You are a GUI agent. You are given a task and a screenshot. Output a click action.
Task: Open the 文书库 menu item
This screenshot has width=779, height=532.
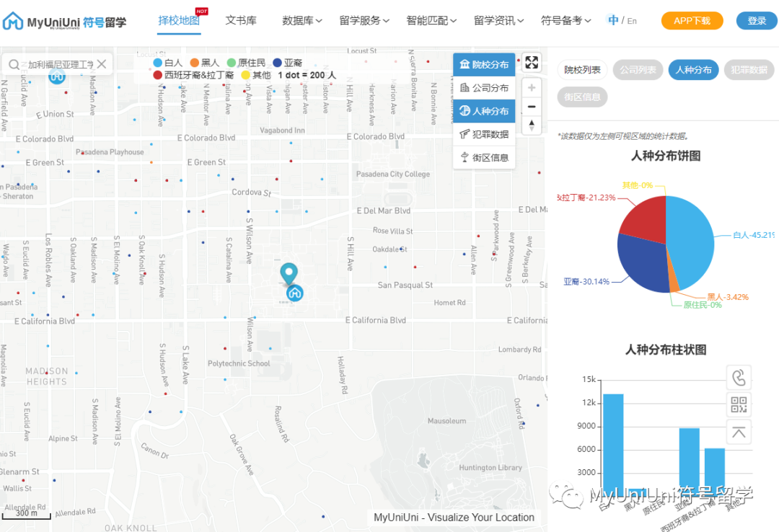click(241, 21)
